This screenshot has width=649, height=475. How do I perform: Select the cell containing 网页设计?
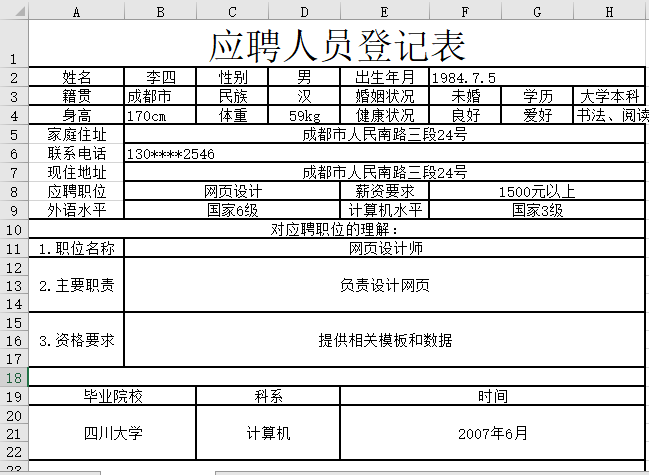(x=232, y=191)
